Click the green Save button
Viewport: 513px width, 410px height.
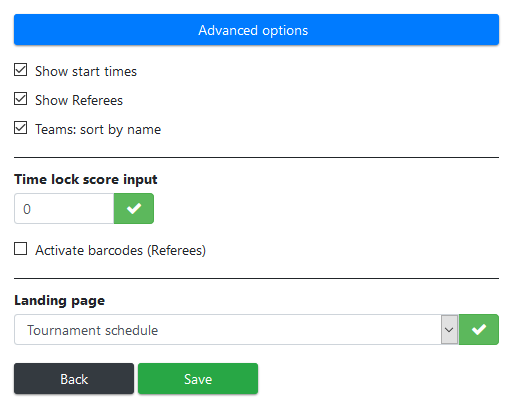[x=198, y=379]
